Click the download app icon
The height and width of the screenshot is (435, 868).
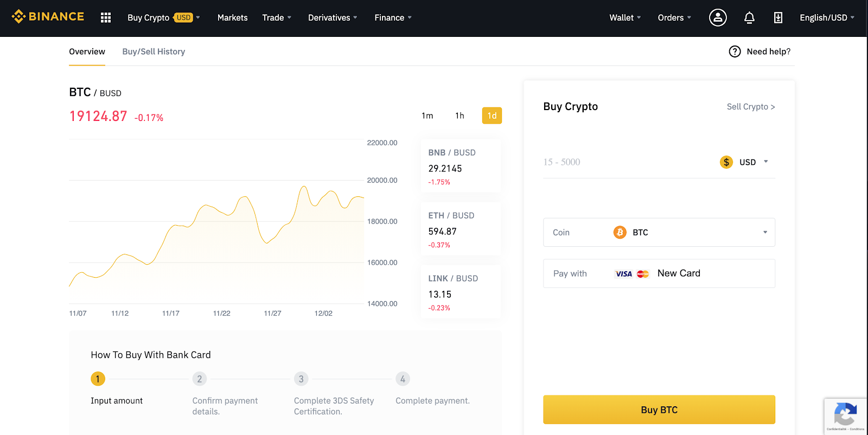(778, 18)
